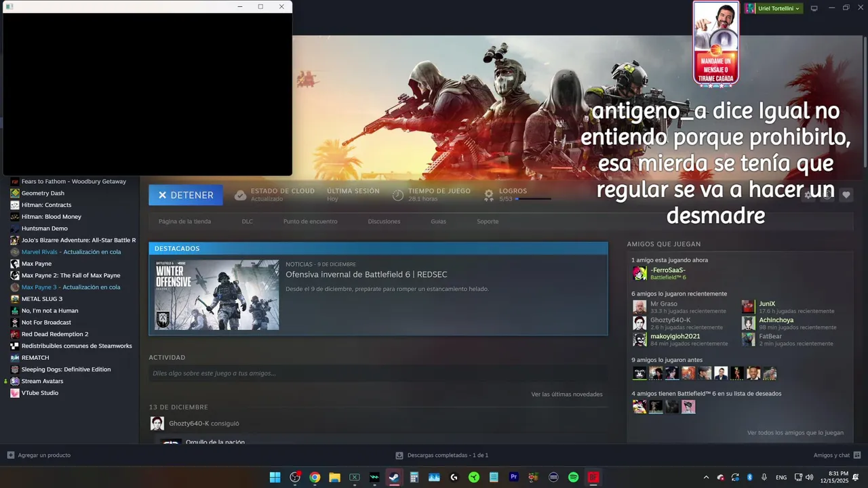
Task: Click the VTube Studio app icon
Action: click(x=15, y=393)
